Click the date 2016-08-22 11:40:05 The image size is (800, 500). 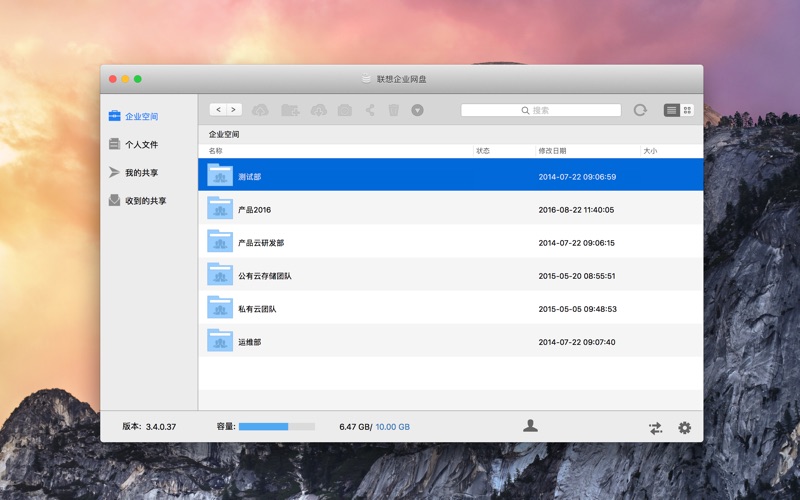click(x=576, y=210)
